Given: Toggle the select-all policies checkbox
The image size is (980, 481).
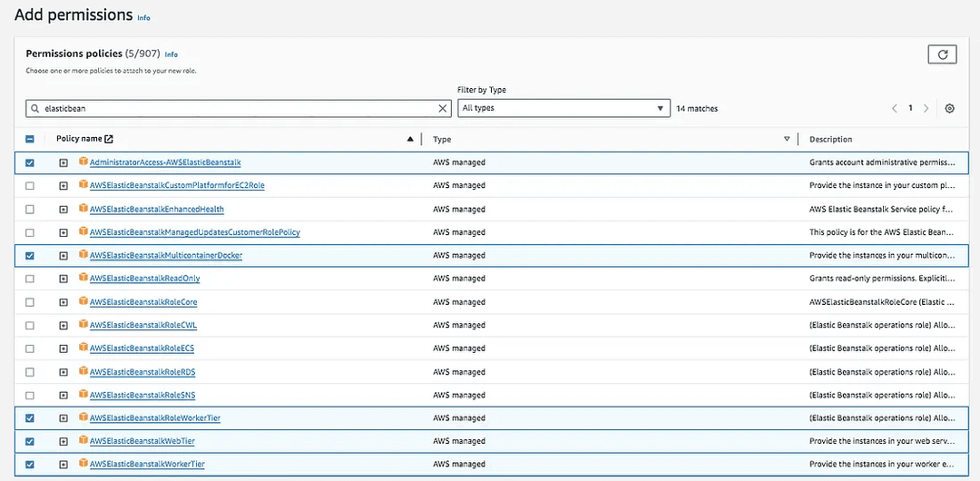Looking at the screenshot, I should click(30, 140).
